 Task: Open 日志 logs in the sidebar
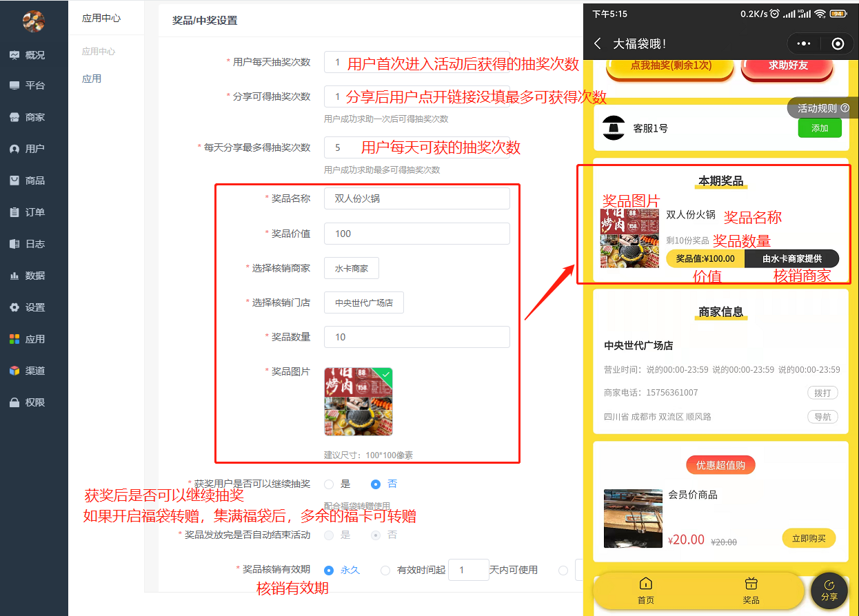(28, 244)
